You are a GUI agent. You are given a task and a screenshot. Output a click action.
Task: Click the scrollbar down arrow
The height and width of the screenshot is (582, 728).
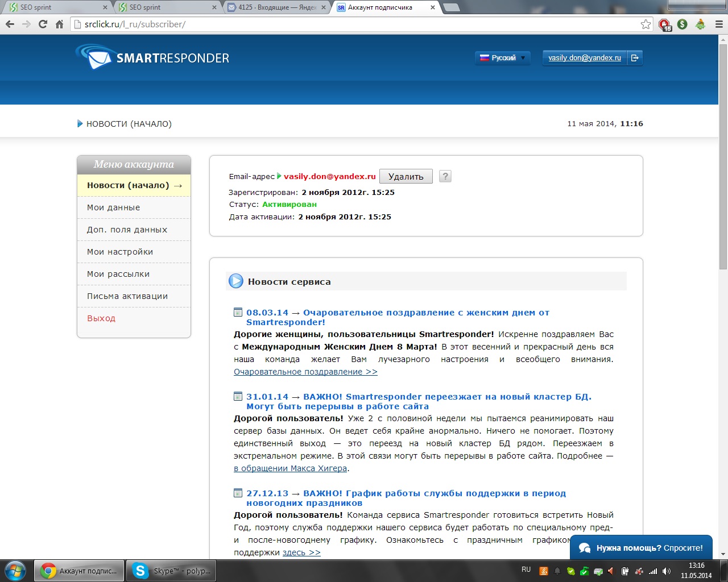pos(723,554)
